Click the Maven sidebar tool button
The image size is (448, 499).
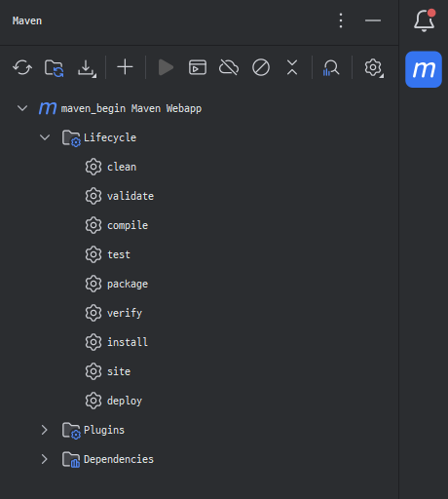tap(424, 69)
